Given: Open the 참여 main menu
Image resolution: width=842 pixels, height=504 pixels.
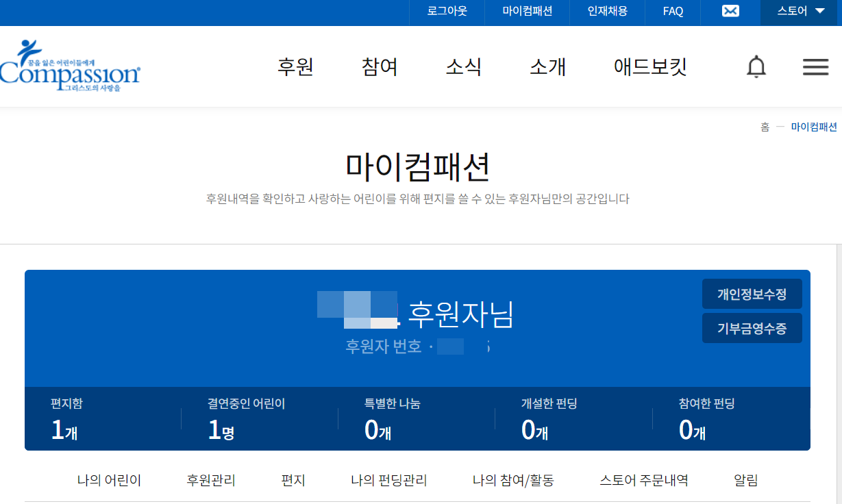Looking at the screenshot, I should (x=380, y=67).
